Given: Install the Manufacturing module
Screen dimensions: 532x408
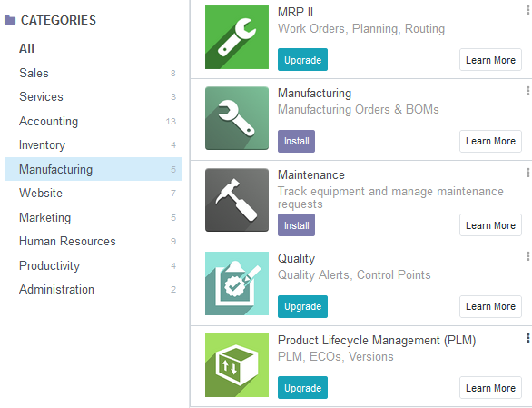Looking at the screenshot, I should pyautogui.click(x=296, y=142).
